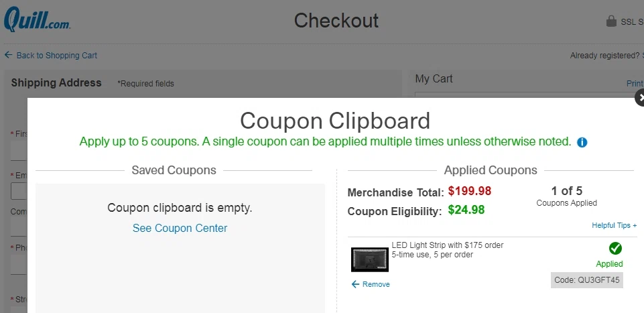Click the Email input field edge
Image resolution: width=644 pixels, height=313 pixels.
[x=19, y=192]
